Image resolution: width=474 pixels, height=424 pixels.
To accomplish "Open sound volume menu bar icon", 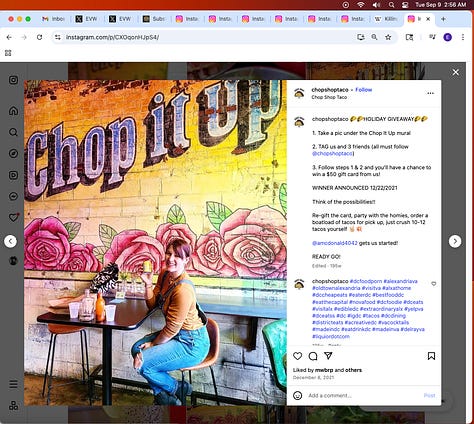I will [x=376, y=5].
